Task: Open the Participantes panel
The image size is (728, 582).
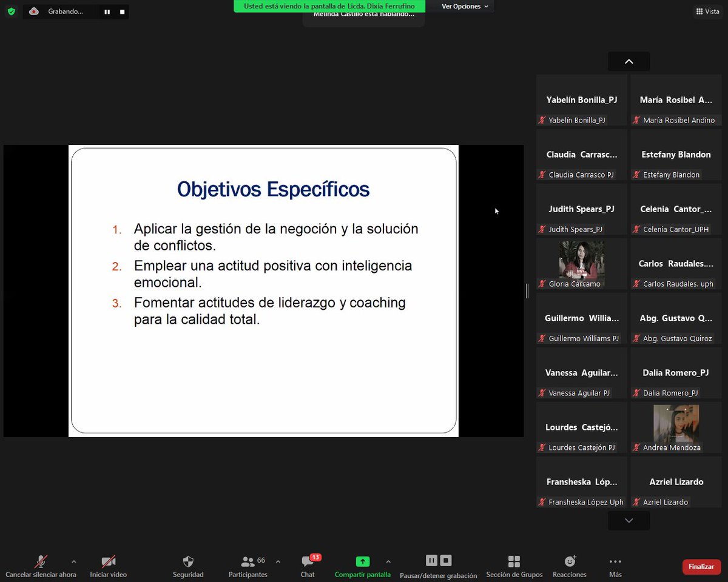Action: pyautogui.click(x=248, y=566)
